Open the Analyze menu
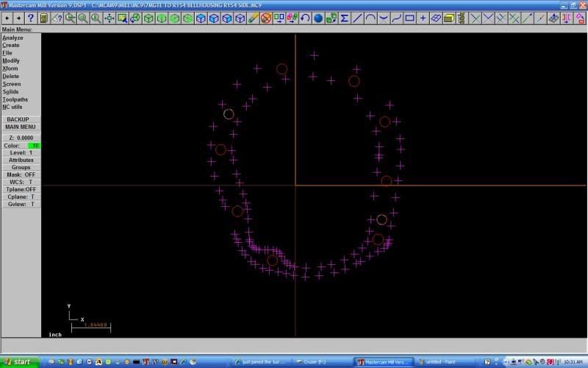 point(12,38)
